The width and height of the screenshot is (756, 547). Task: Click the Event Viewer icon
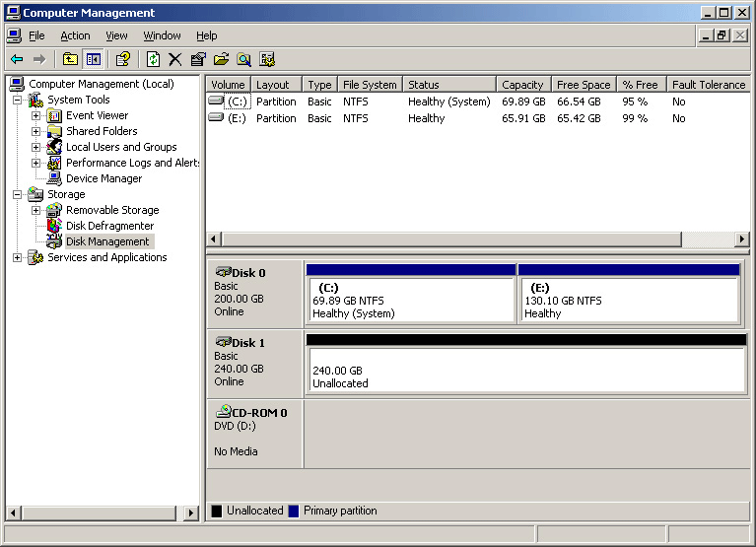point(54,115)
